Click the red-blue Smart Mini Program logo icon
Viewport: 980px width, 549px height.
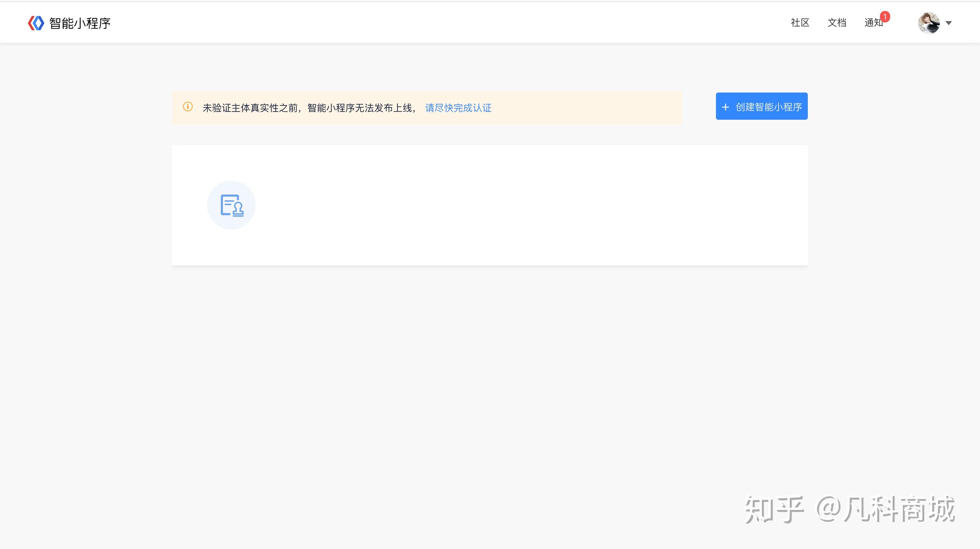pyautogui.click(x=36, y=23)
